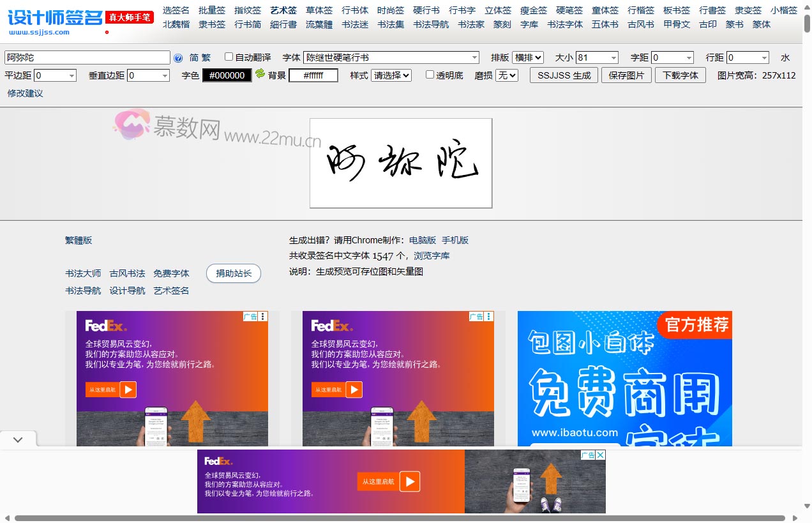
Task: Select the 甲骨文 font category
Action: pos(676,24)
